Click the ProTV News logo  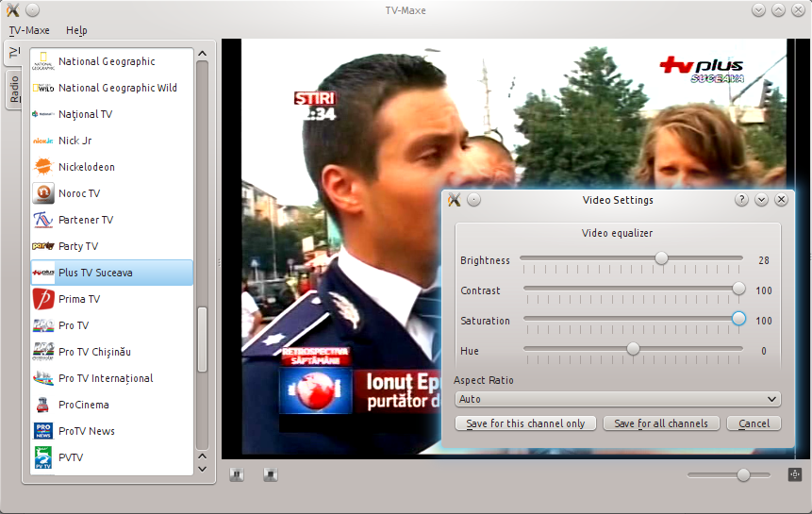tap(43, 431)
